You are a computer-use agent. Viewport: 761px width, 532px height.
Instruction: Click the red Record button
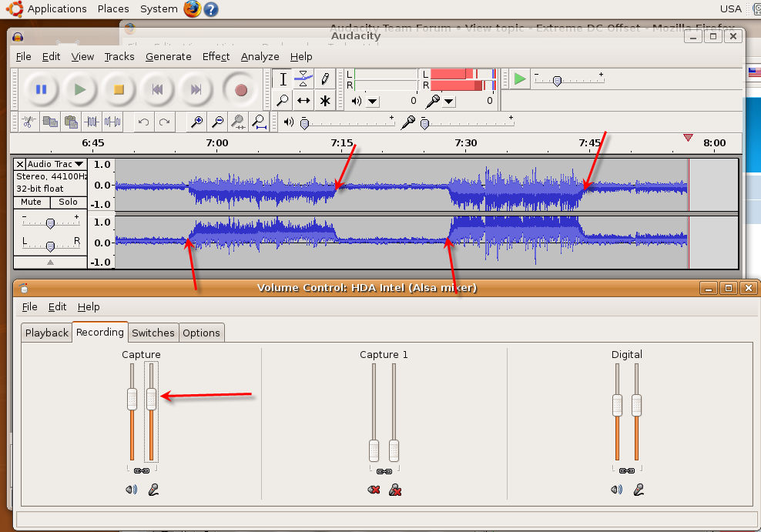pyautogui.click(x=241, y=90)
